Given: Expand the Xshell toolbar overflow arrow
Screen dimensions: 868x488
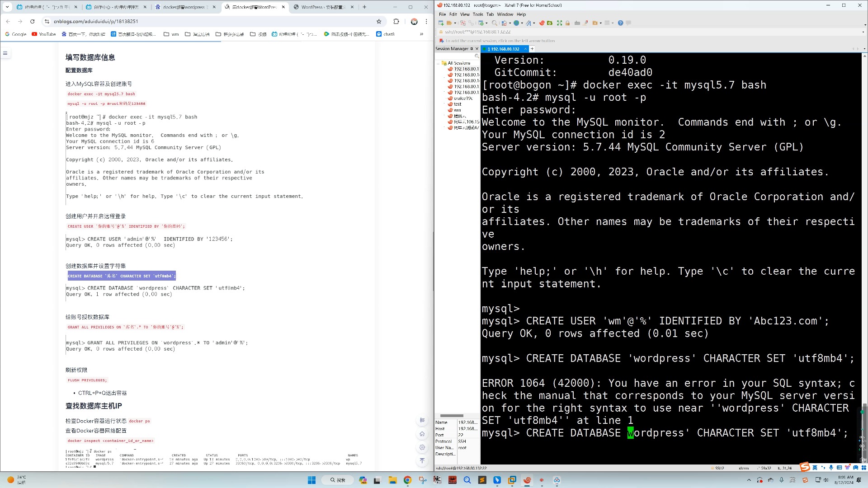Looking at the screenshot, I should point(865,24).
